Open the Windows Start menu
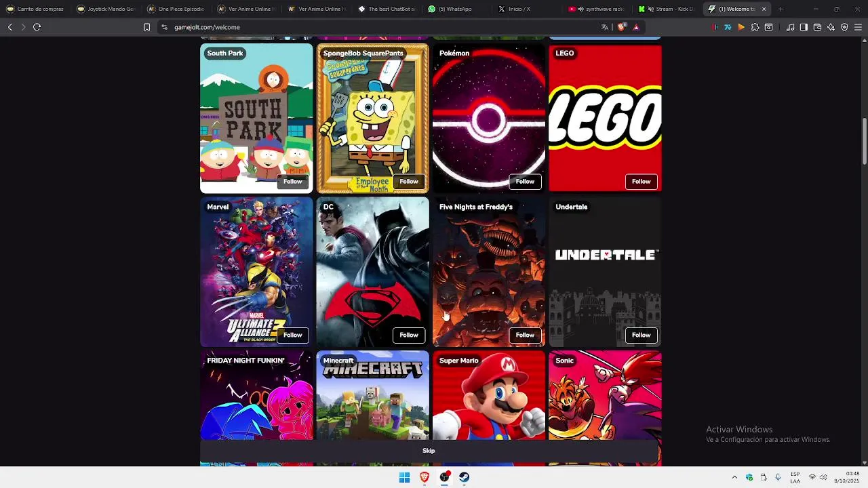This screenshot has height=488, width=868. [404, 477]
